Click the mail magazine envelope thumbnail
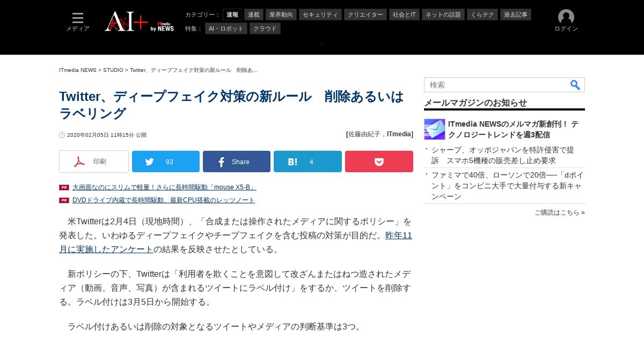This screenshot has width=644, height=338. click(435, 129)
